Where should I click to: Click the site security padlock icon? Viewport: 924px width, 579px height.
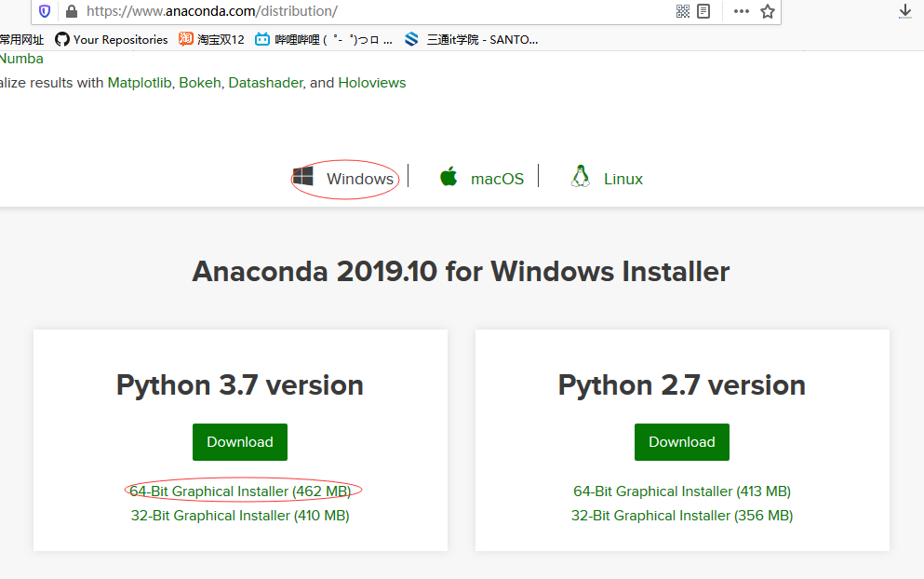click(x=72, y=11)
